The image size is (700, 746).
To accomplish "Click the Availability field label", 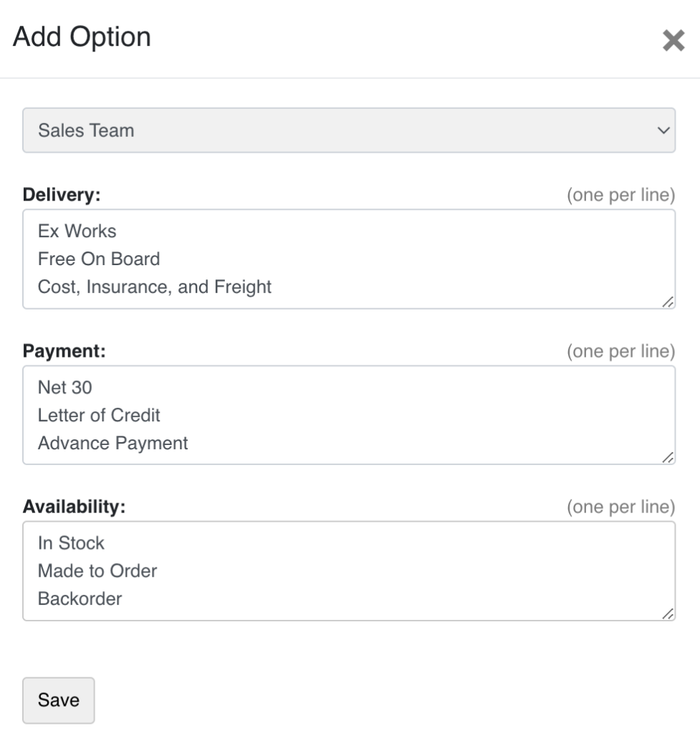I will tap(75, 507).
